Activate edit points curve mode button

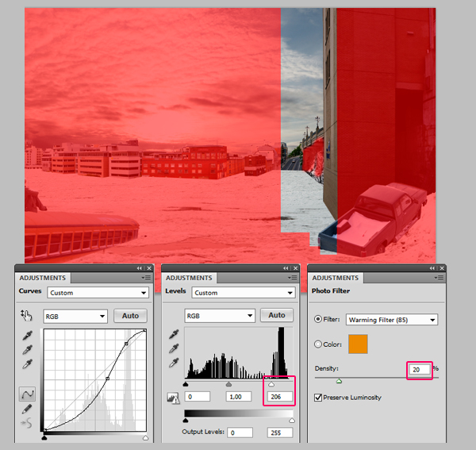[x=27, y=394]
